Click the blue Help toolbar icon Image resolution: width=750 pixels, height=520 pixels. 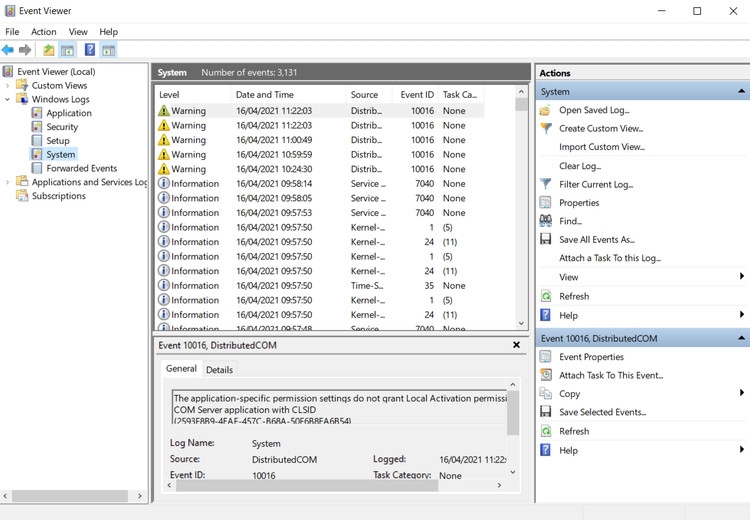click(x=90, y=50)
